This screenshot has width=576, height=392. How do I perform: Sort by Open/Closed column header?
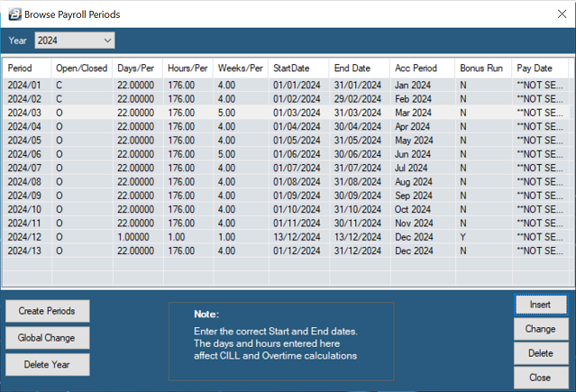point(81,68)
